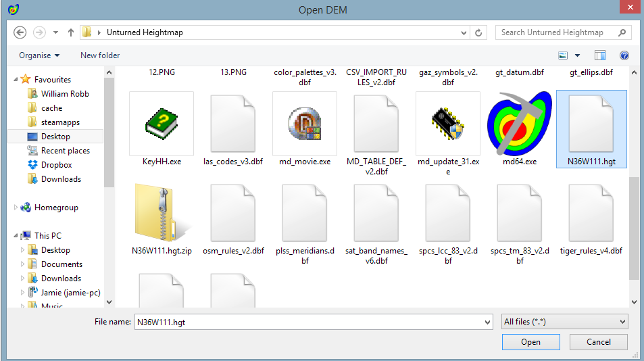Select gt_datum.dbf file name
The image size is (644, 361).
(520, 72)
